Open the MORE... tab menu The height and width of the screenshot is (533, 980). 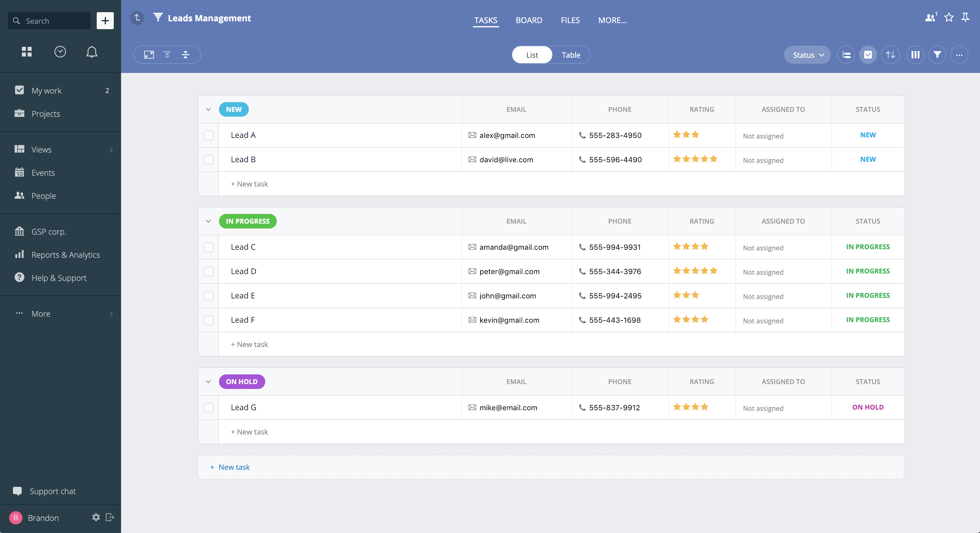pos(612,20)
